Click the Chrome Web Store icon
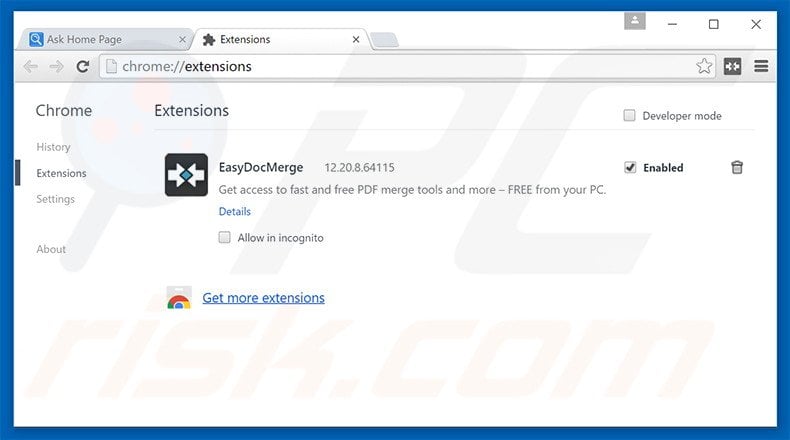The image size is (790, 440). coord(179,298)
